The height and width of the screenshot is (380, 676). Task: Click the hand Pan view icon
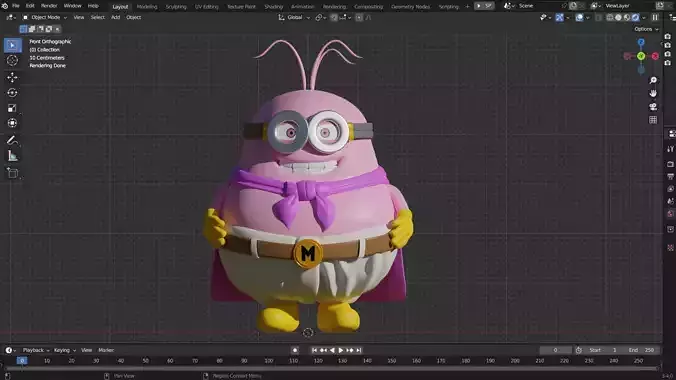click(x=653, y=94)
